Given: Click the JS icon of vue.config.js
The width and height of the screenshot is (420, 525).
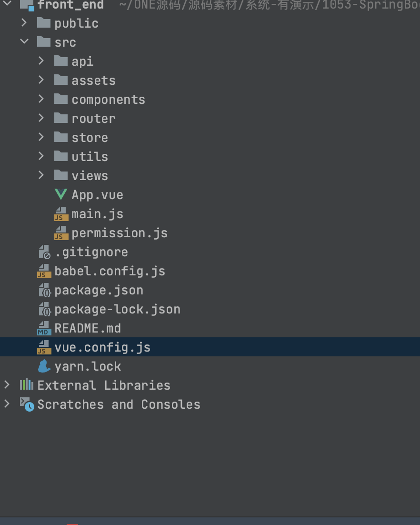Looking at the screenshot, I should (x=44, y=348).
